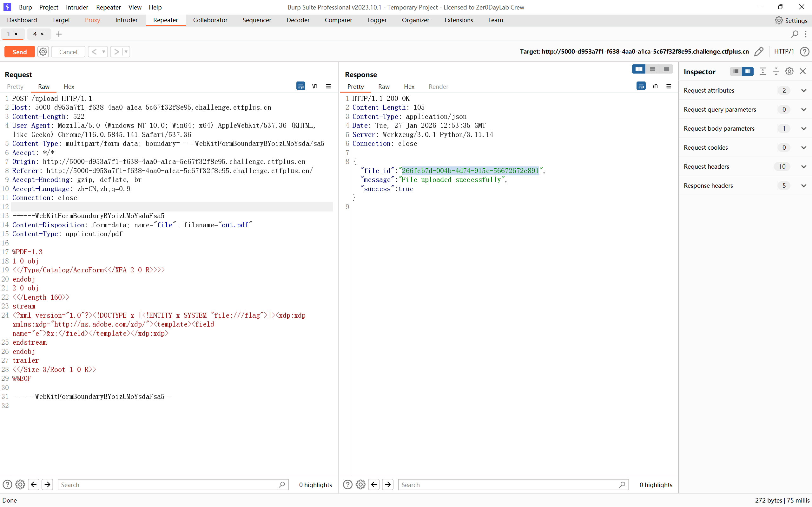Close the Inspector panel
The width and height of the screenshot is (812, 507).
click(802, 71)
